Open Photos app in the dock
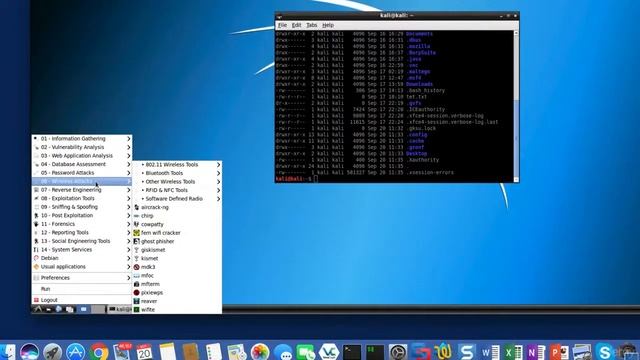 point(260,351)
